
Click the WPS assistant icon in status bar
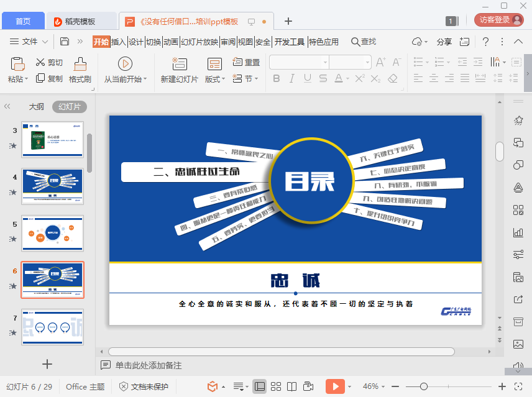pyautogui.click(x=213, y=386)
